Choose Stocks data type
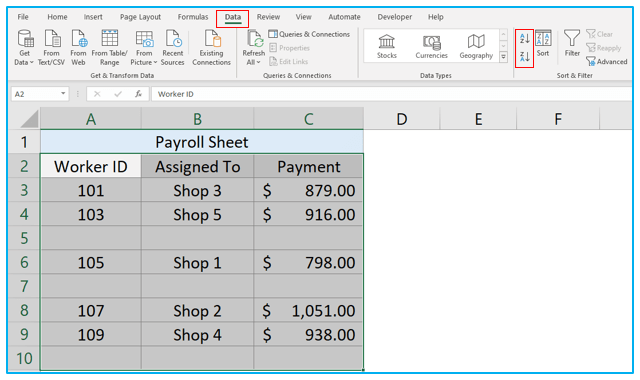 click(x=387, y=47)
